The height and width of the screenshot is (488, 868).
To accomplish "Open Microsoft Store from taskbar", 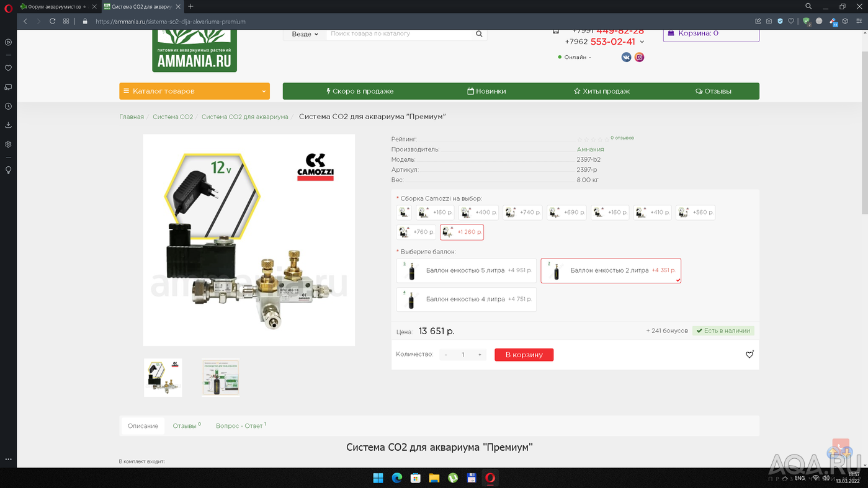I will click(x=416, y=477).
